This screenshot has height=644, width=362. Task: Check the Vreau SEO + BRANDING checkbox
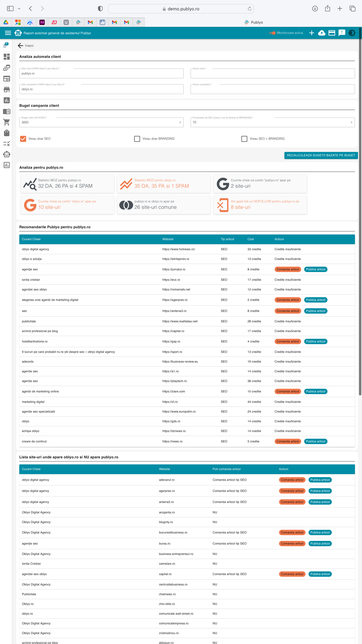point(244,139)
